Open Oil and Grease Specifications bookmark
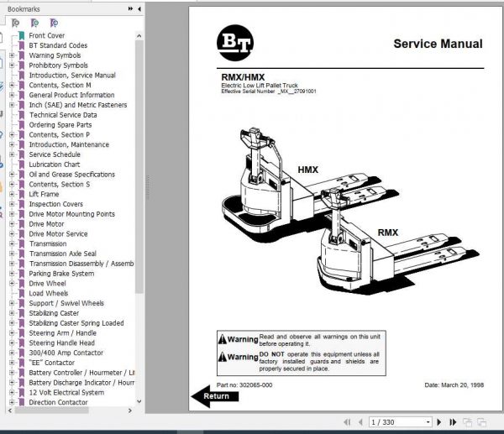This screenshot has width=504, height=434. coord(71,175)
